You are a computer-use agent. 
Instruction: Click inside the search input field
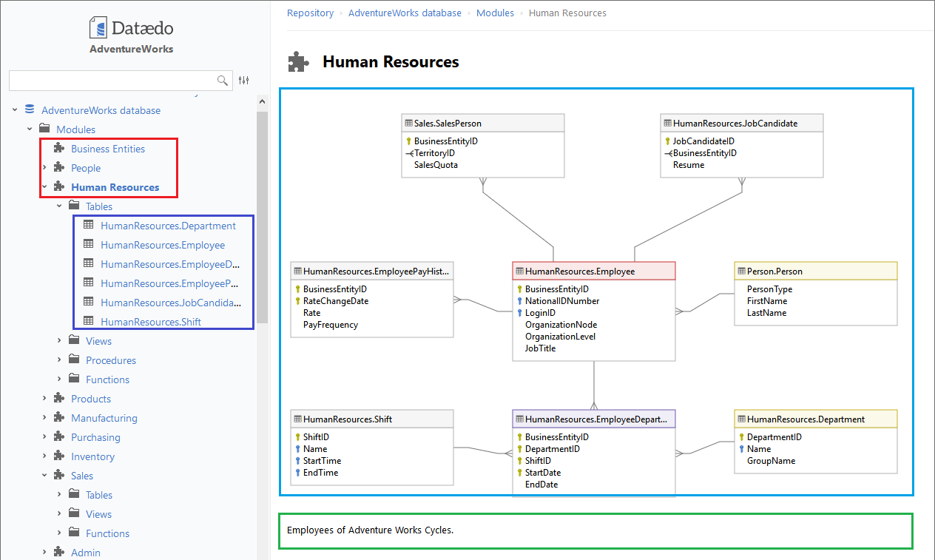111,81
